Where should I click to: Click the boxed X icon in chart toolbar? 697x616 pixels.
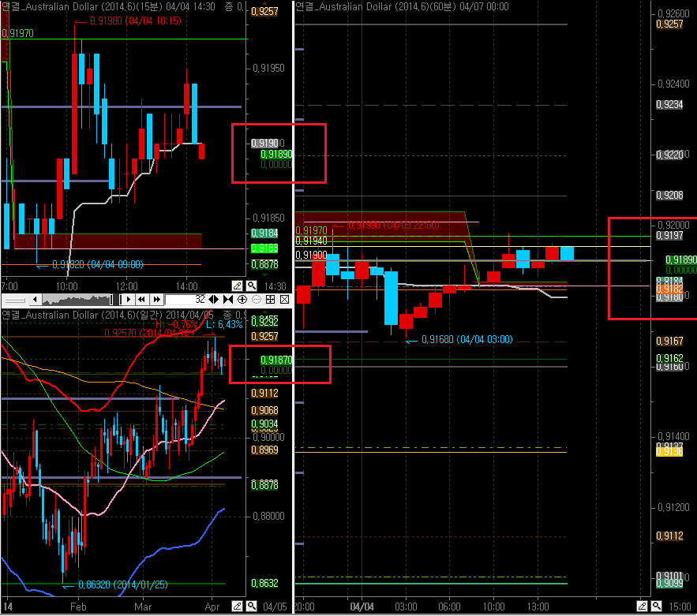283,300
